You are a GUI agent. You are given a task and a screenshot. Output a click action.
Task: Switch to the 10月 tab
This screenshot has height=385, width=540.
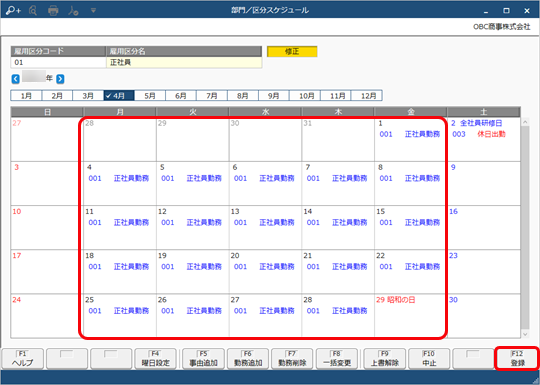pos(305,95)
